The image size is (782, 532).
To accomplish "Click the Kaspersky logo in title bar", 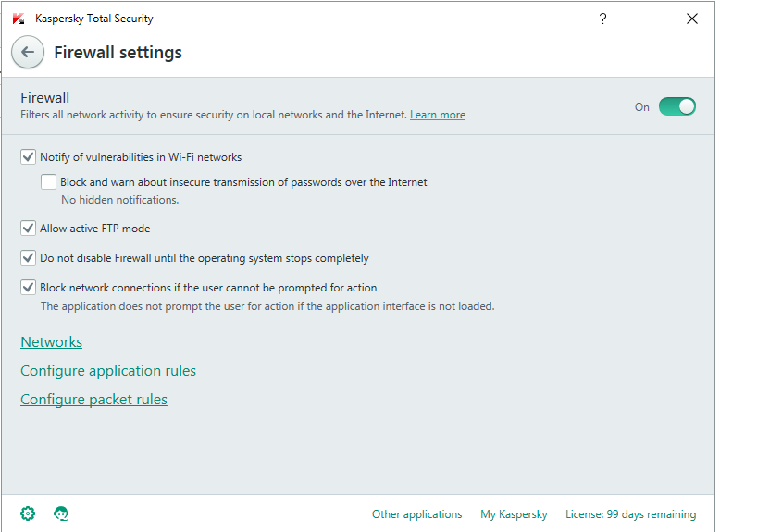I will coord(19,19).
